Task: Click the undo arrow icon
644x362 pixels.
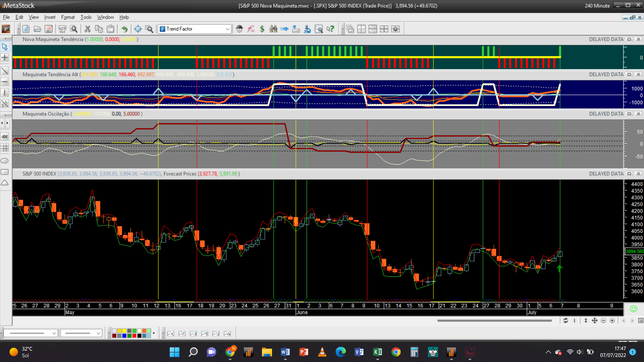Action: 124,29
